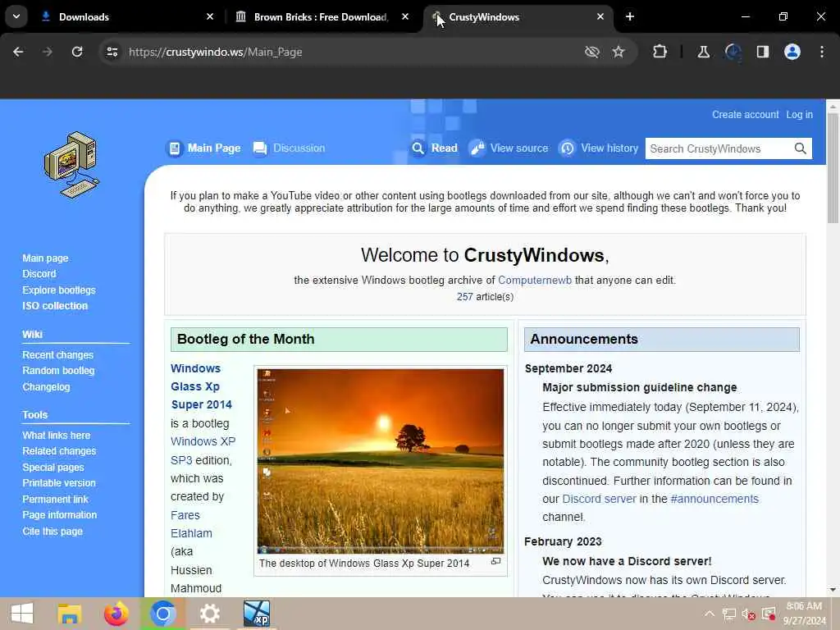Open the Chrome three-dot menu

tap(822, 52)
